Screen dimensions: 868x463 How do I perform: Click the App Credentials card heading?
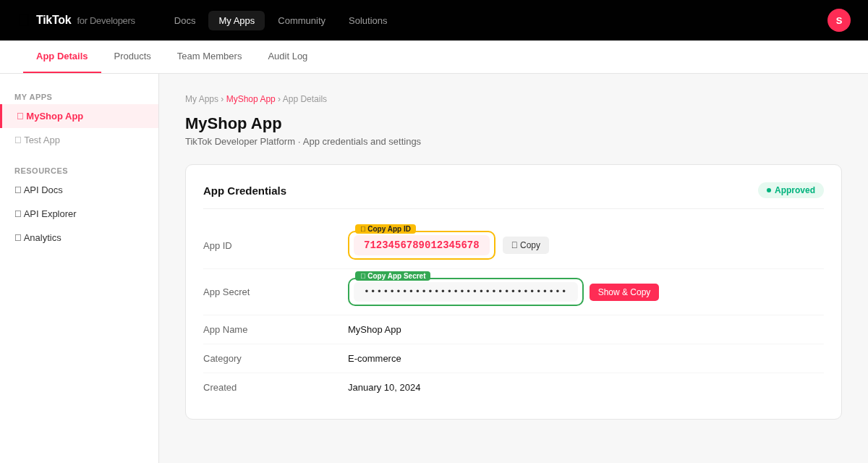pos(244,190)
